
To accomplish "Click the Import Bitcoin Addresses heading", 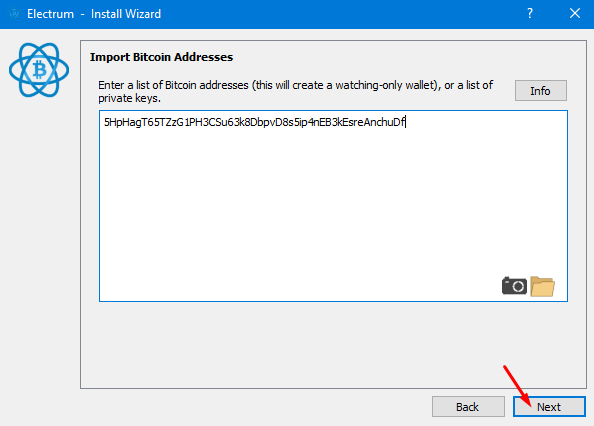I will [161, 57].
